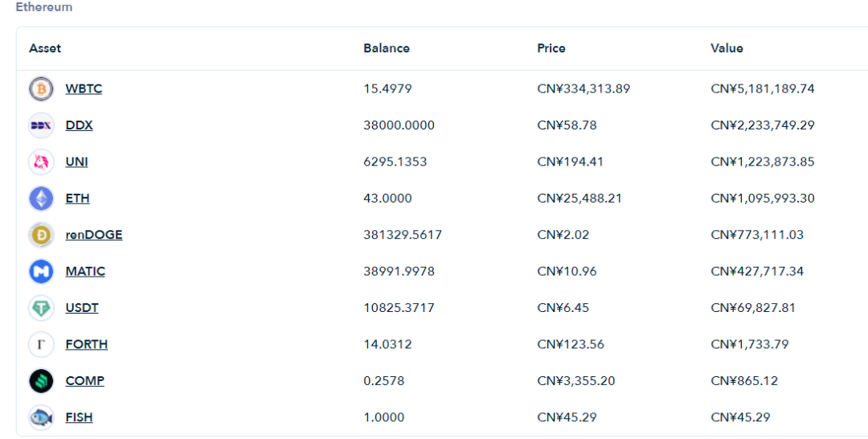This screenshot has height=439, width=868.
Task: Click the FORTH token icon
Action: pyautogui.click(x=41, y=344)
